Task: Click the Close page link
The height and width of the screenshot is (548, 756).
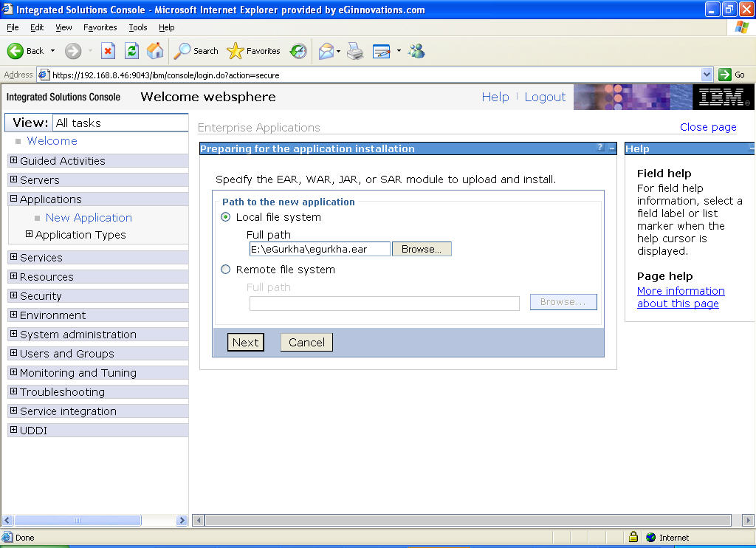Action: click(x=708, y=127)
